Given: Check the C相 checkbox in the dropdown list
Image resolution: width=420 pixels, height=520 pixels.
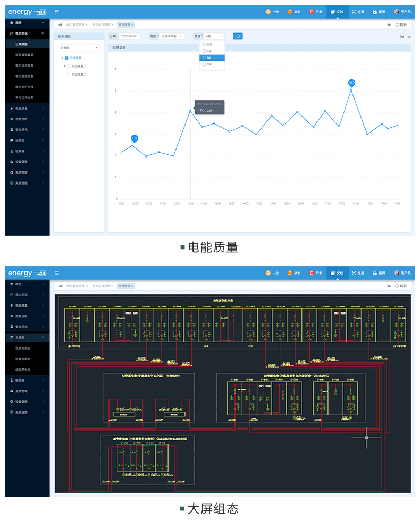Looking at the screenshot, I should click(204, 64).
